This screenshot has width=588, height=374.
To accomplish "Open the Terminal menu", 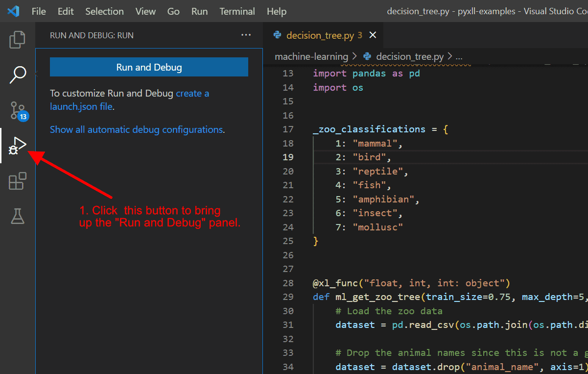I will pos(237,11).
